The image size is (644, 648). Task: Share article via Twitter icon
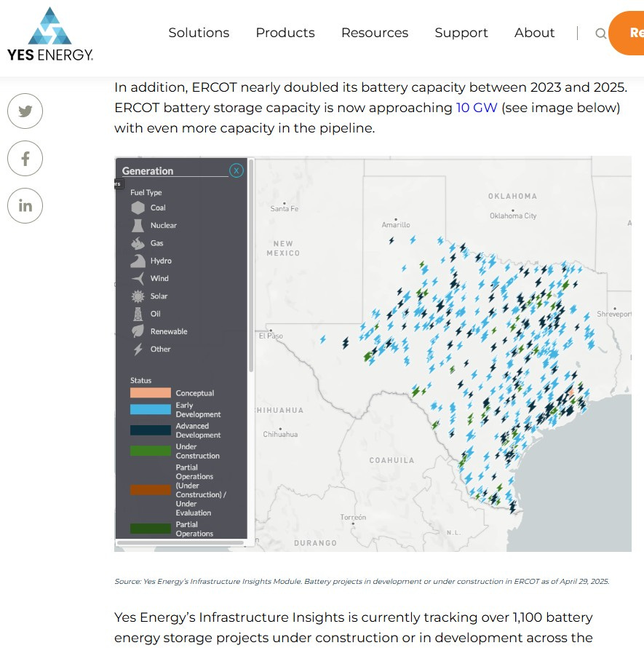[x=25, y=111]
